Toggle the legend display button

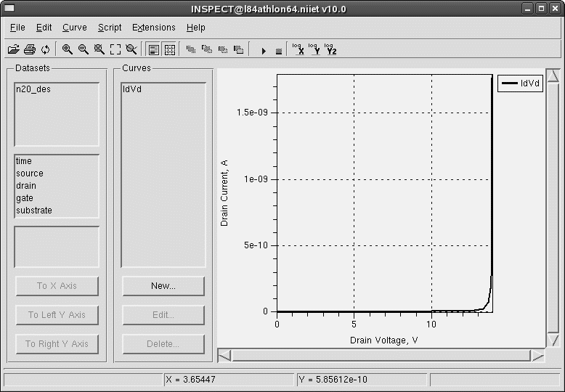tap(153, 49)
